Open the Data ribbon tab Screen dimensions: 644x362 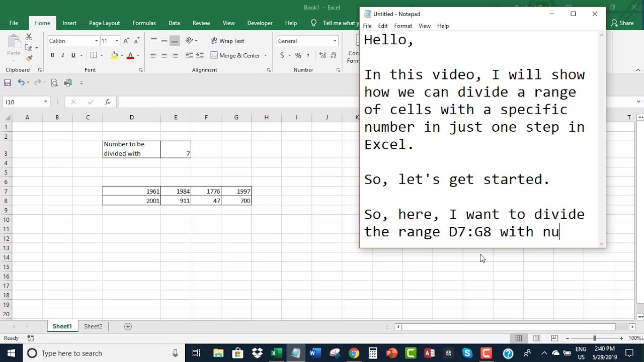pyautogui.click(x=174, y=23)
